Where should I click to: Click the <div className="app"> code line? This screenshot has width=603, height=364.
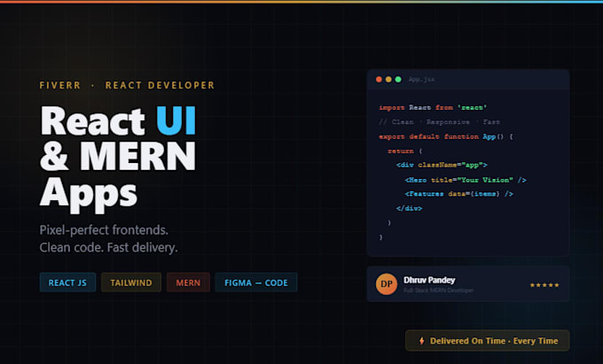coord(442,165)
